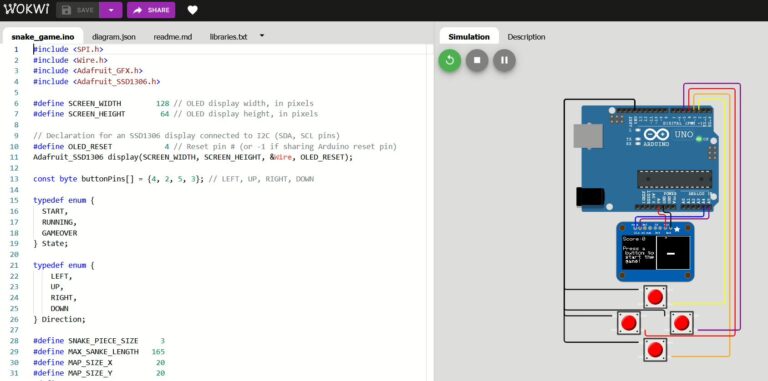
Task: Click the SCREEN_WIDTH define value 128
Action: tap(163, 103)
